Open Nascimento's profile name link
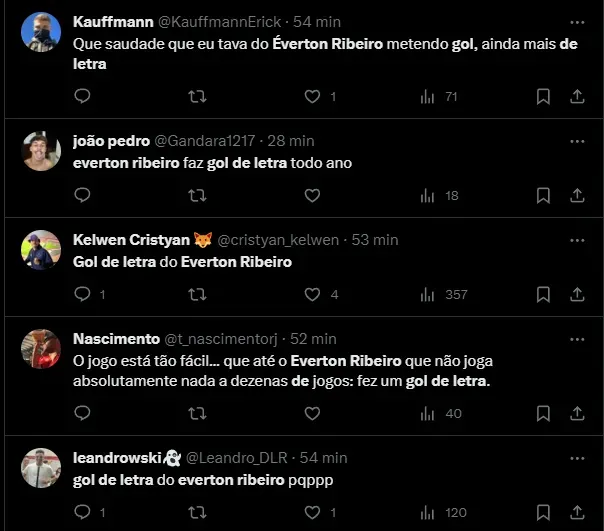The image size is (604, 531). tap(116, 339)
